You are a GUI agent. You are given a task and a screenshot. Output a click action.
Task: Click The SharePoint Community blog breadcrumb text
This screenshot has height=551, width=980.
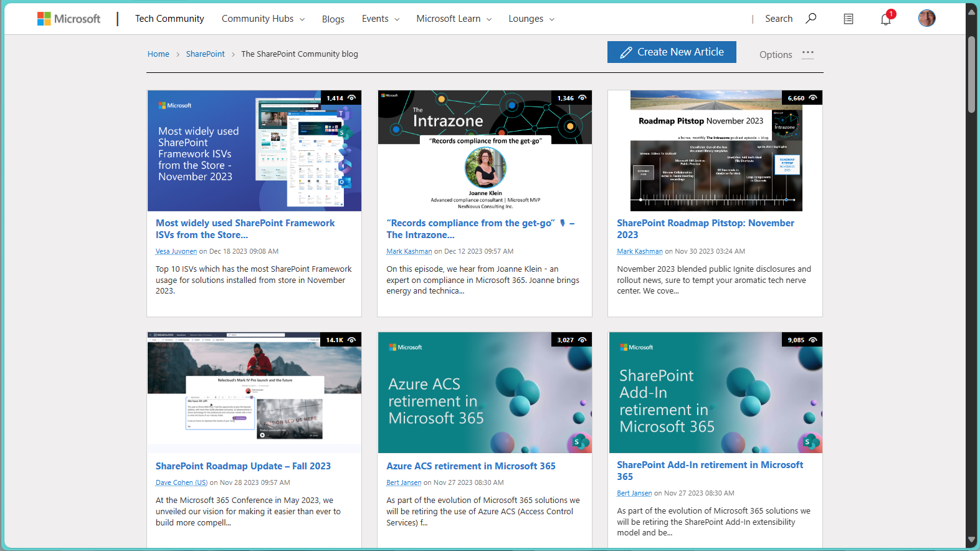pyautogui.click(x=300, y=54)
